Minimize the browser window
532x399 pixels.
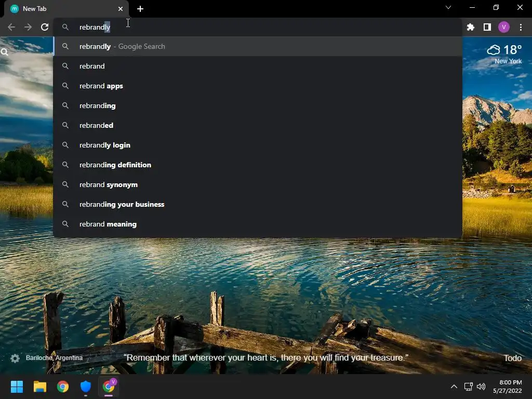(472, 7)
